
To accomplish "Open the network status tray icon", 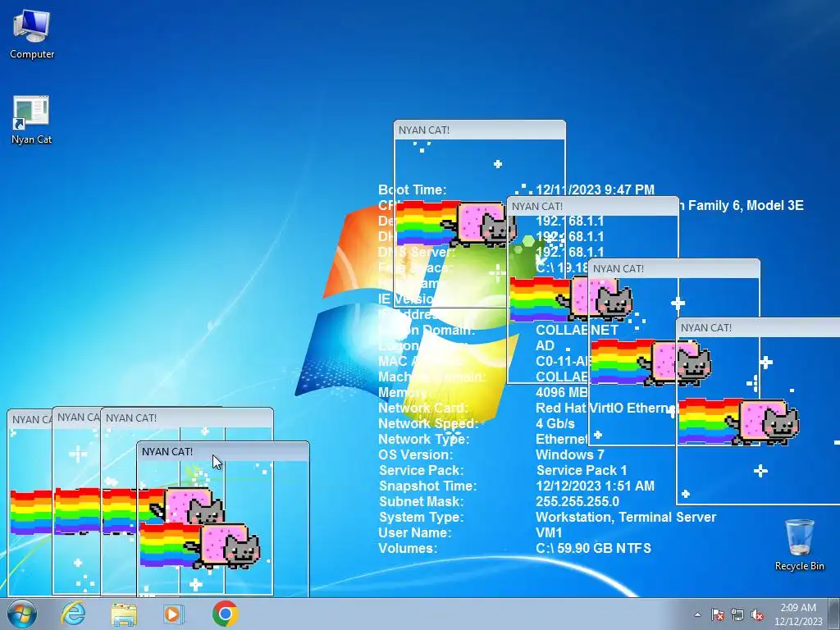I will point(737,614).
